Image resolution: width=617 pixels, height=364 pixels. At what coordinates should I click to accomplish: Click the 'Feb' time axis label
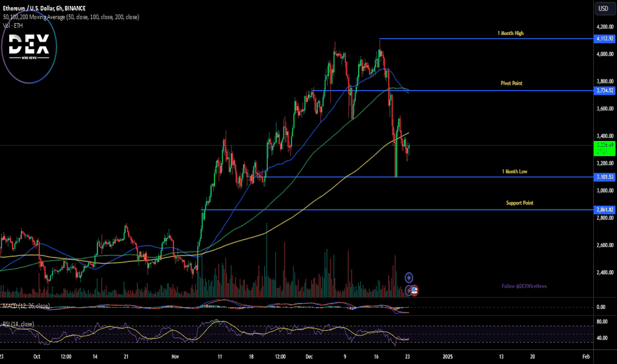(x=586, y=357)
